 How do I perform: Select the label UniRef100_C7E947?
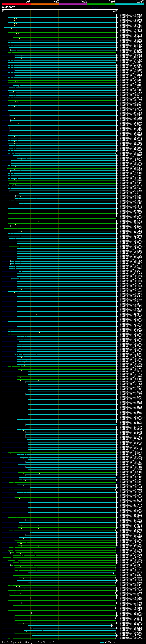pos(131,439)
